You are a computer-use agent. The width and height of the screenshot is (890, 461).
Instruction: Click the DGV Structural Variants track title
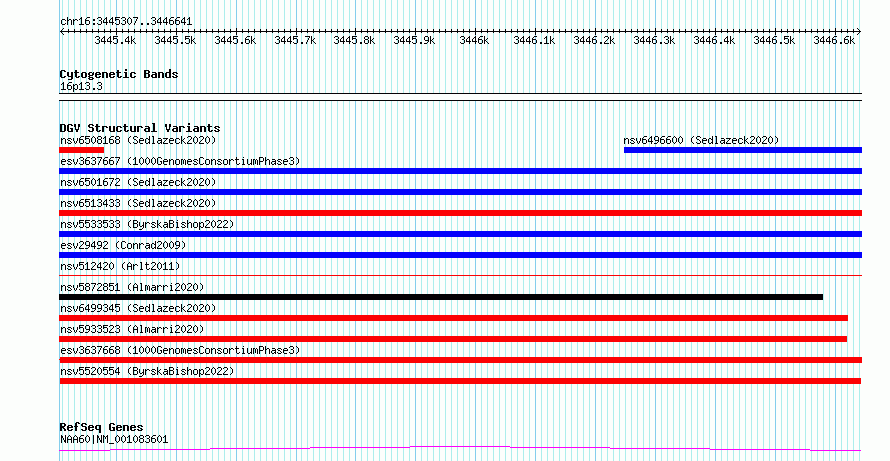[140, 128]
